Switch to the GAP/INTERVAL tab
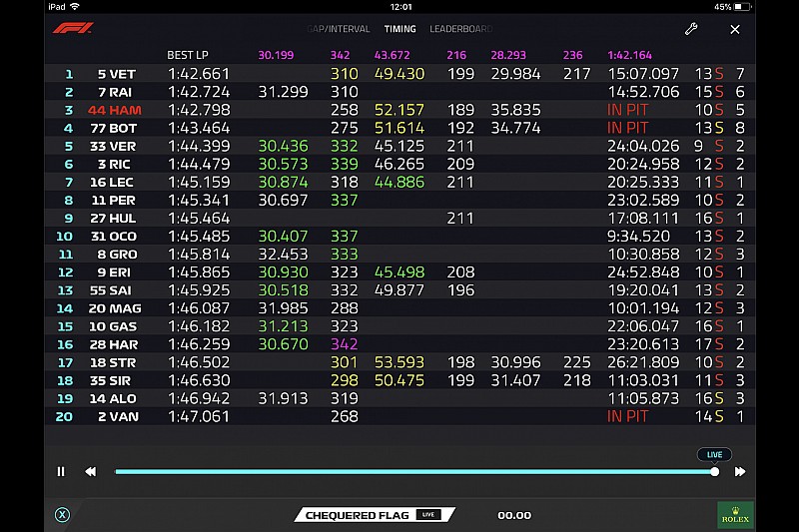 [x=339, y=29]
